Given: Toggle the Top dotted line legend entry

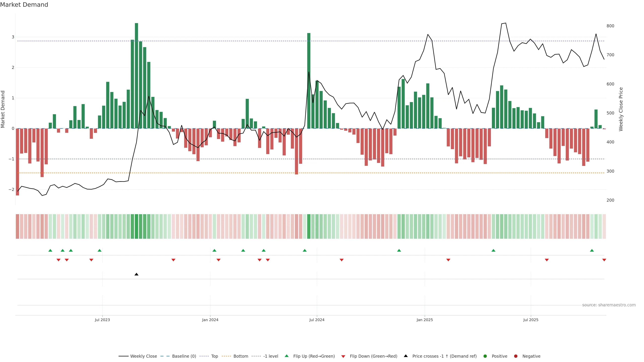Looking at the screenshot, I should [214, 356].
